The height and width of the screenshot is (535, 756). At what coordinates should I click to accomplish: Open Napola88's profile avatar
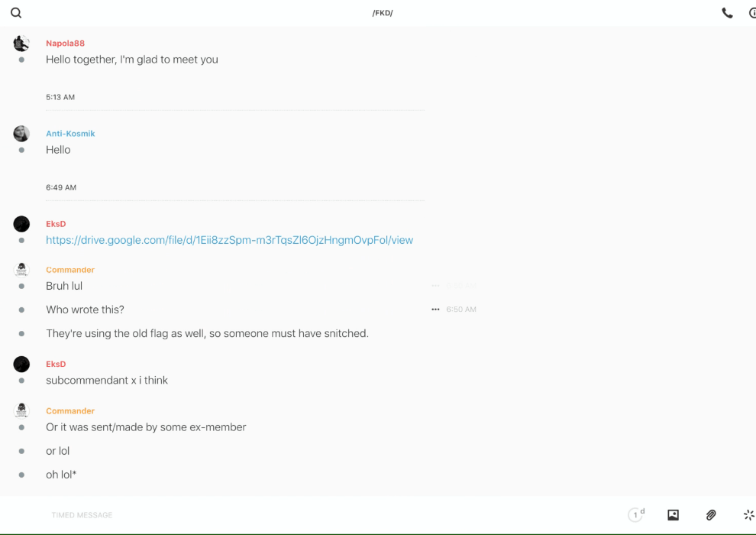21,44
